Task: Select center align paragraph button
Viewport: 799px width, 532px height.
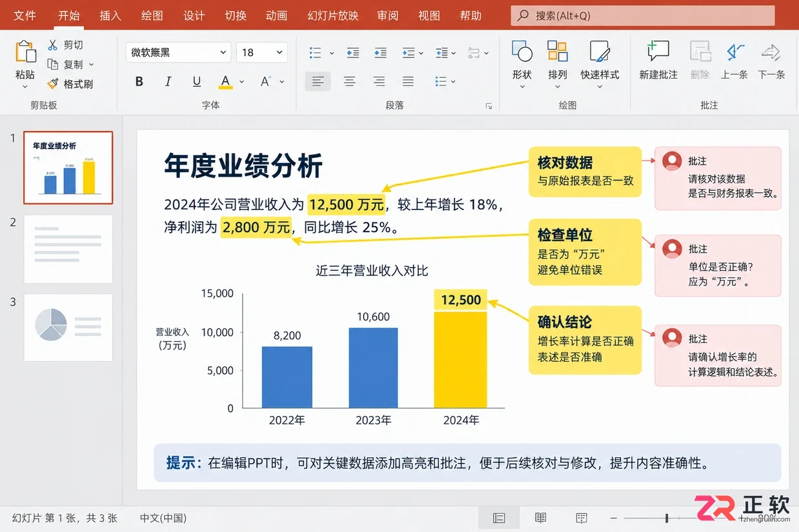Action: [x=349, y=81]
